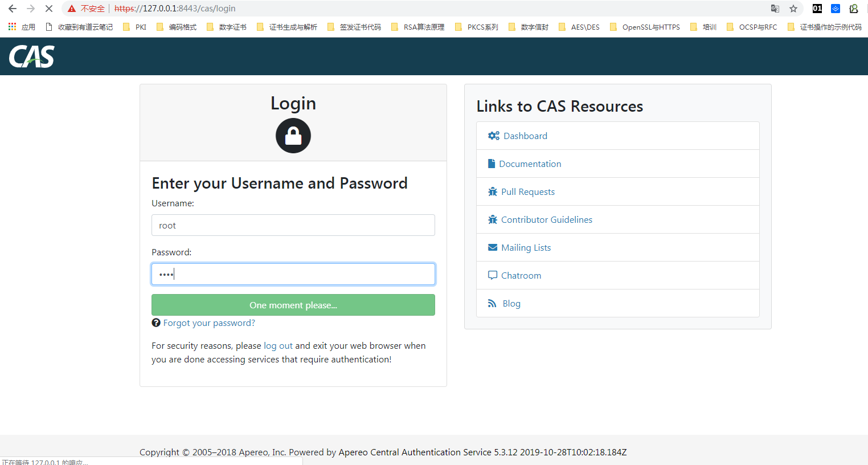Open the 培训 bookmark folder
The height and width of the screenshot is (465, 868).
point(703,27)
